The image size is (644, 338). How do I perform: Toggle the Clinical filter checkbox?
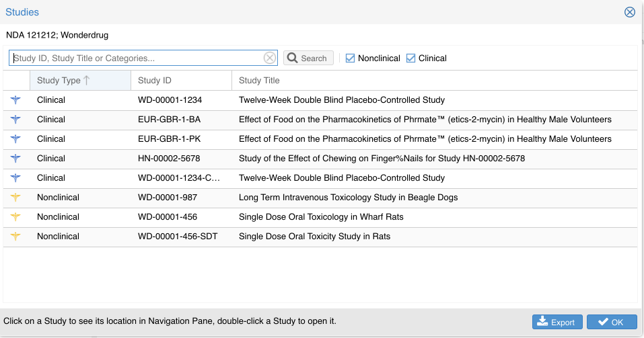click(x=410, y=58)
